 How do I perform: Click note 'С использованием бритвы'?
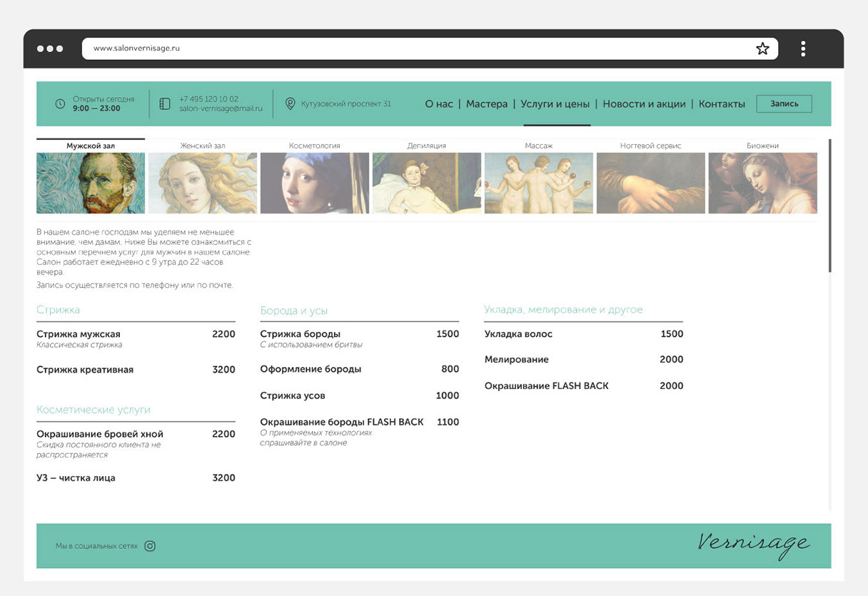click(311, 345)
